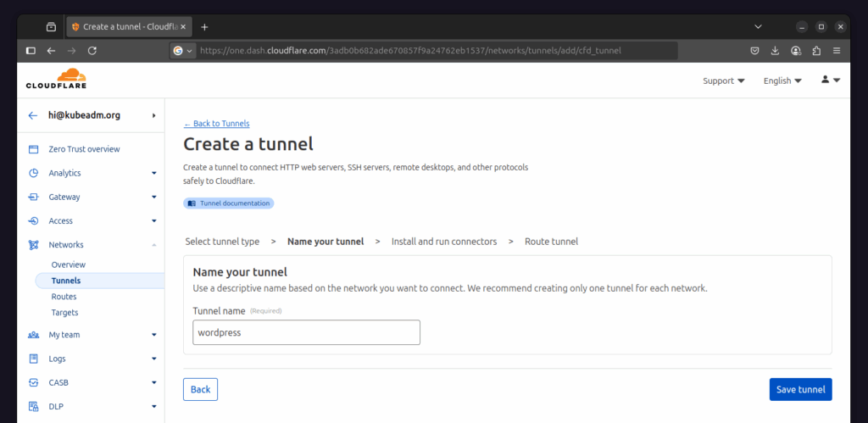
Task: Click the Access sidebar icon
Action: click(33, 220)
